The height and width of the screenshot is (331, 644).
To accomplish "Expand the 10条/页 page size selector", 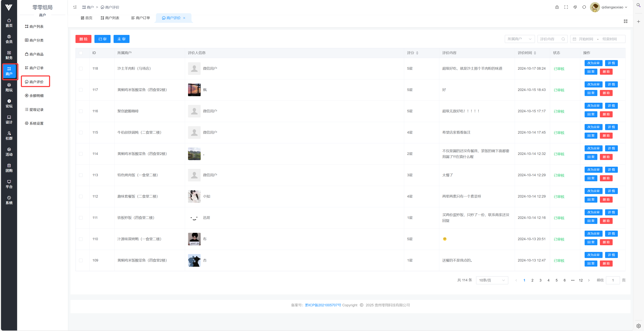I will (492, 280).
